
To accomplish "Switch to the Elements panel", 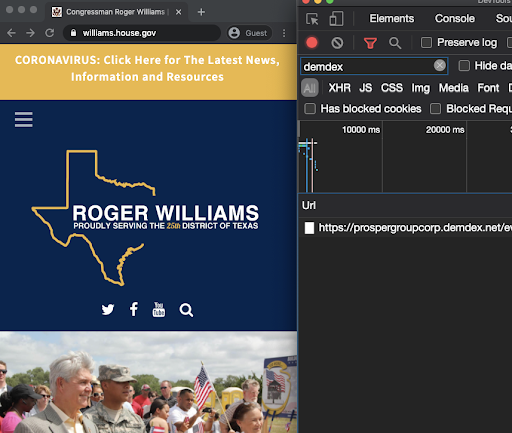I will tap(392, 19).
